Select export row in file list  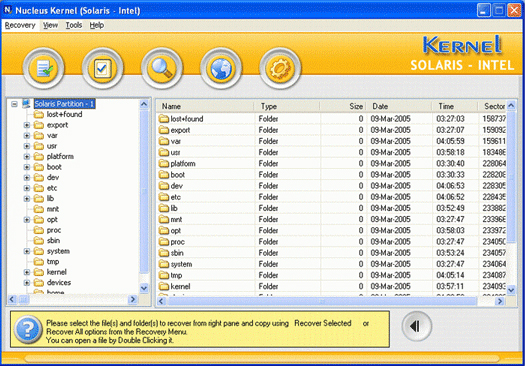(x=331, y=130)
